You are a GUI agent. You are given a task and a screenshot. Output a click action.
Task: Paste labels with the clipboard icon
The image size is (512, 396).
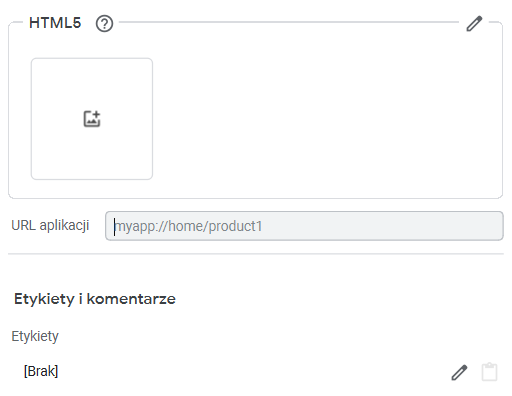click(489, 372)
